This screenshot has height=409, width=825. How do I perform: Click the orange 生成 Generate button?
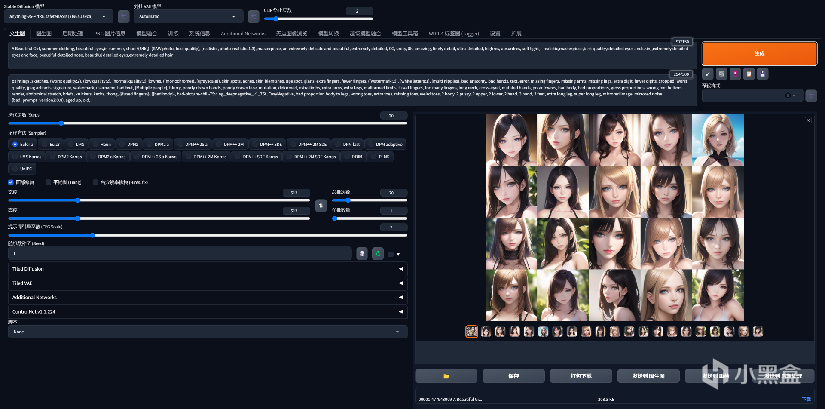pyautogui.click(x=759, y=54)
